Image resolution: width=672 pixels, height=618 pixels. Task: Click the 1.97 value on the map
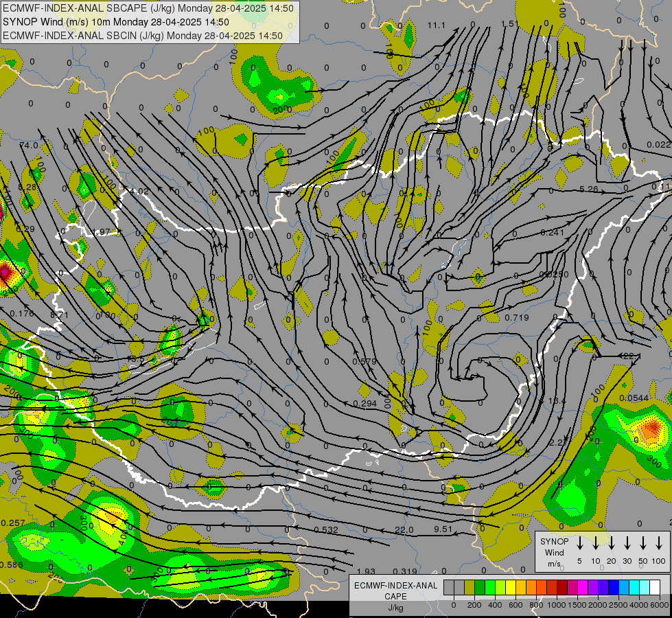(102, 232)
